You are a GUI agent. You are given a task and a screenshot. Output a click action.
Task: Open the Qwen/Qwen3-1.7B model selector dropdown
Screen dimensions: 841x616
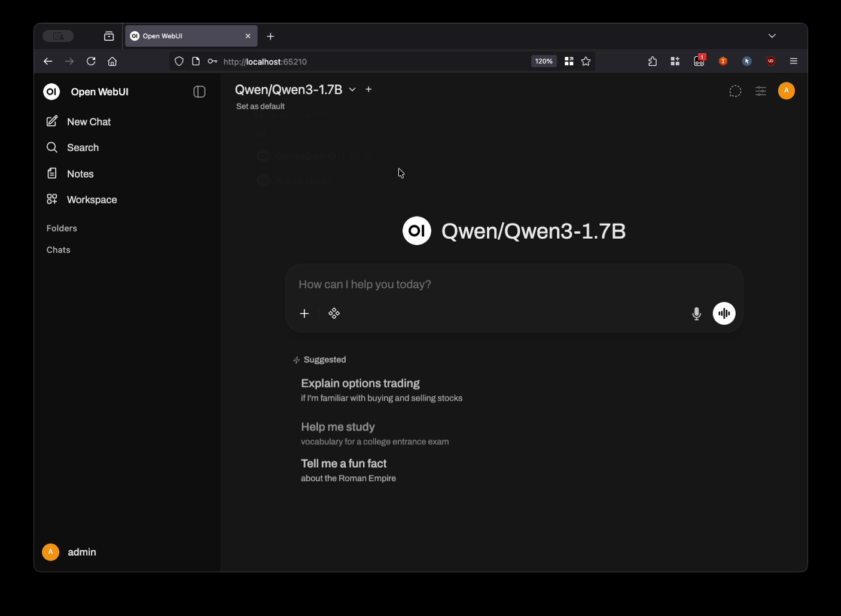coord(295,90)
